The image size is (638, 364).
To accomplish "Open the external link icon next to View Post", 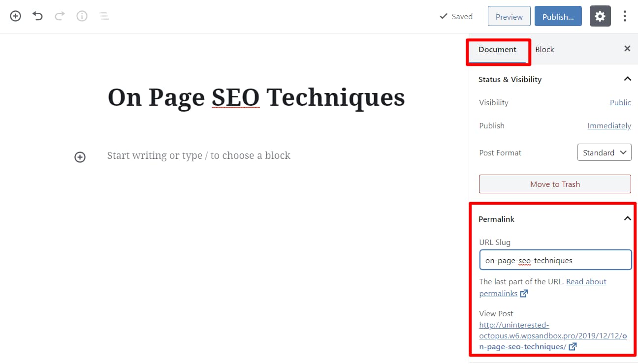I will (x=572, y=346).
